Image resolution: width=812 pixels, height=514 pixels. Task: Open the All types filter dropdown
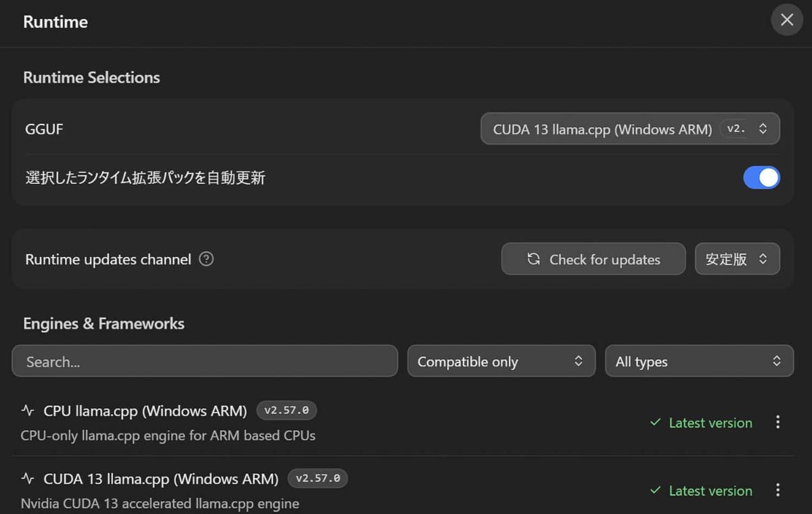click(x=699, y=361)
